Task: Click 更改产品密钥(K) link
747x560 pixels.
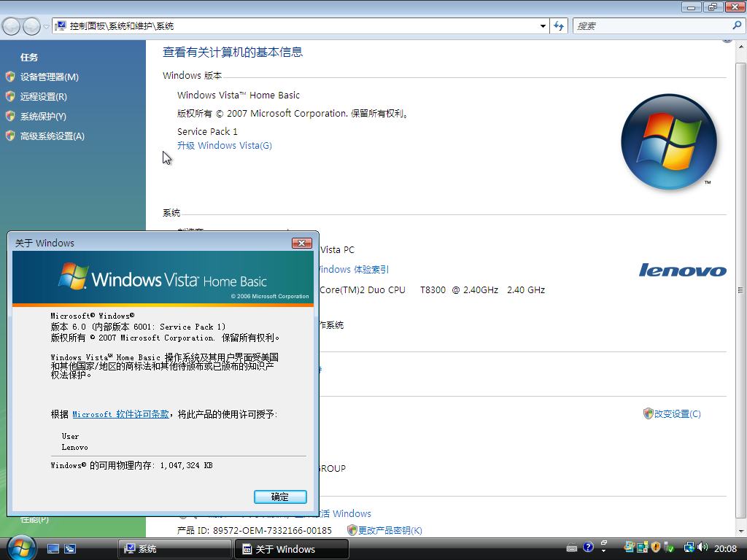Action: (390, 530)
